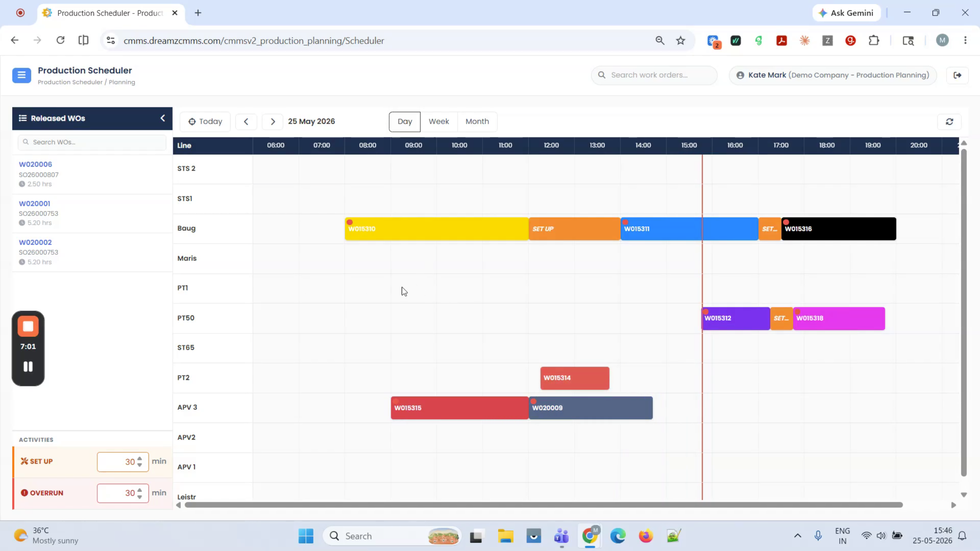Open the weather widget in taskbar

46,536
